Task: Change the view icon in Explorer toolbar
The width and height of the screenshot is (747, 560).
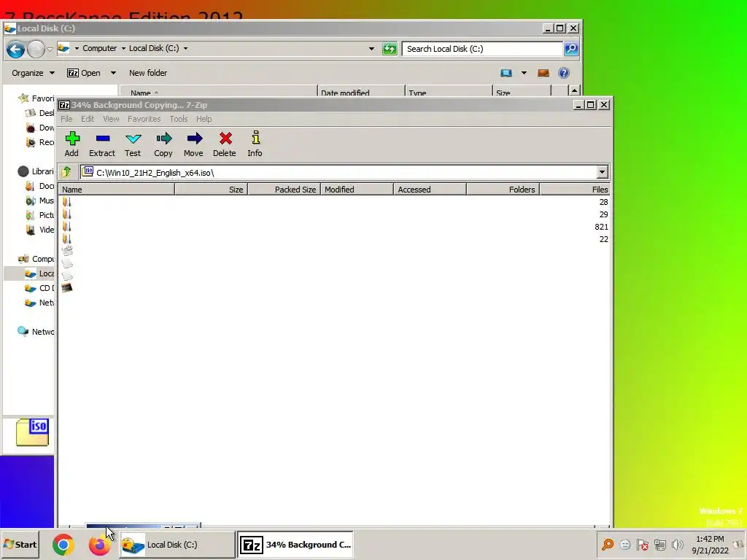Action: (506, 73)
